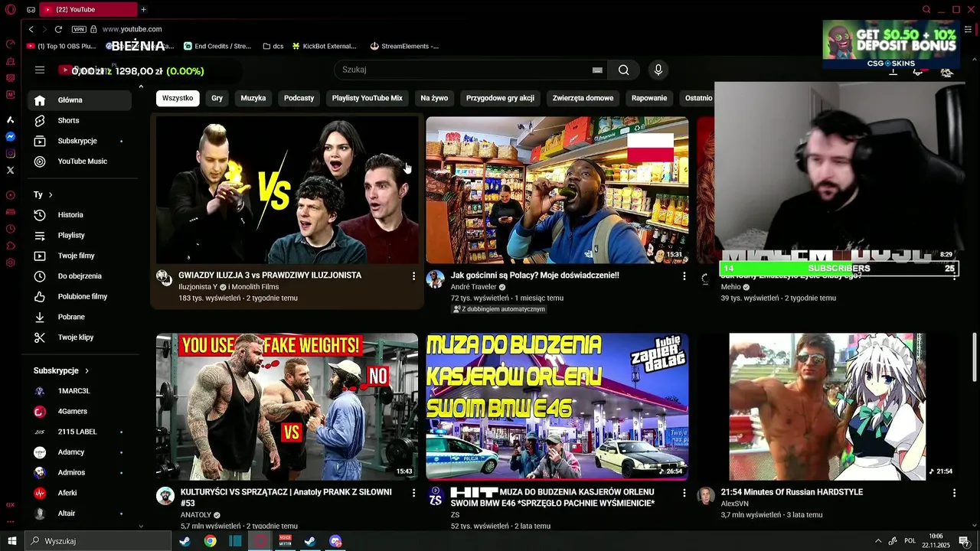Click the search magnifier button
The image size is (980, 551).
coord(623,70)
